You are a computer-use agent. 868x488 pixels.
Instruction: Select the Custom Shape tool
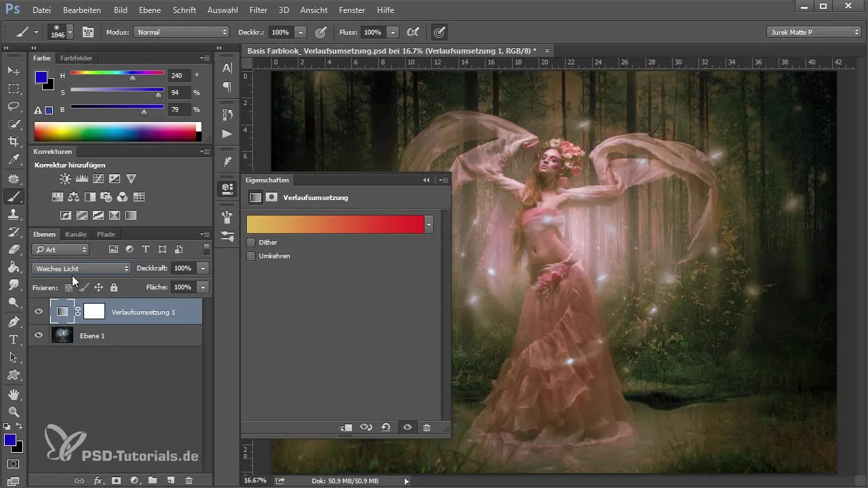click(14, 374)
